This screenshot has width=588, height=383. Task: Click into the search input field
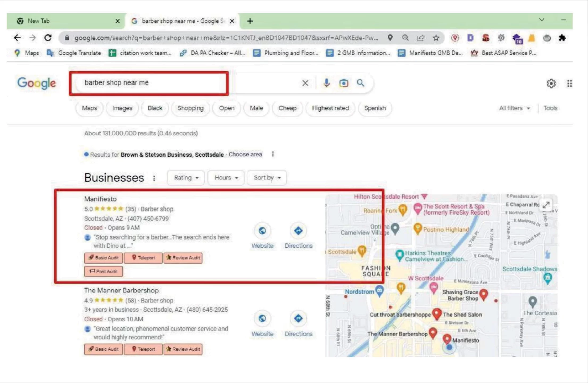point(160,83)
